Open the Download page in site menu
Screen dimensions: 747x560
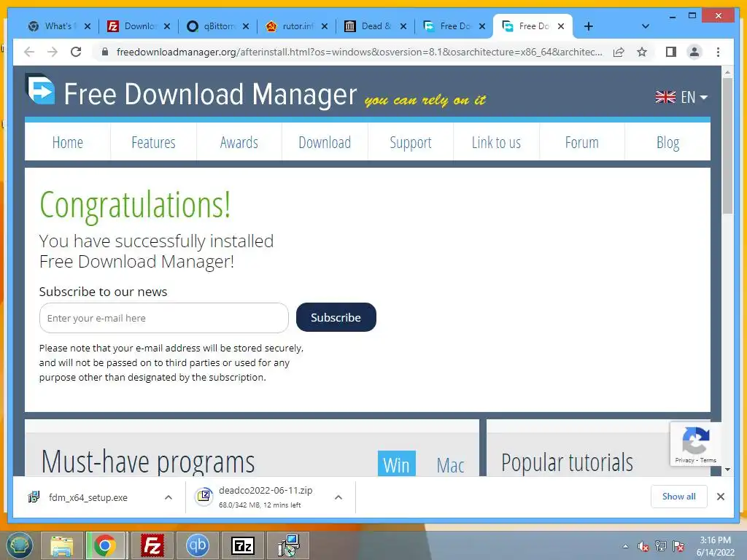pos(325,142)
